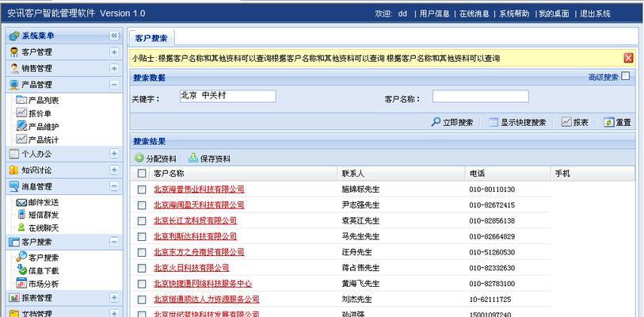Collapse the 消息管理 section
This screenshot has width=644, height=317.
tap(114, 186)
